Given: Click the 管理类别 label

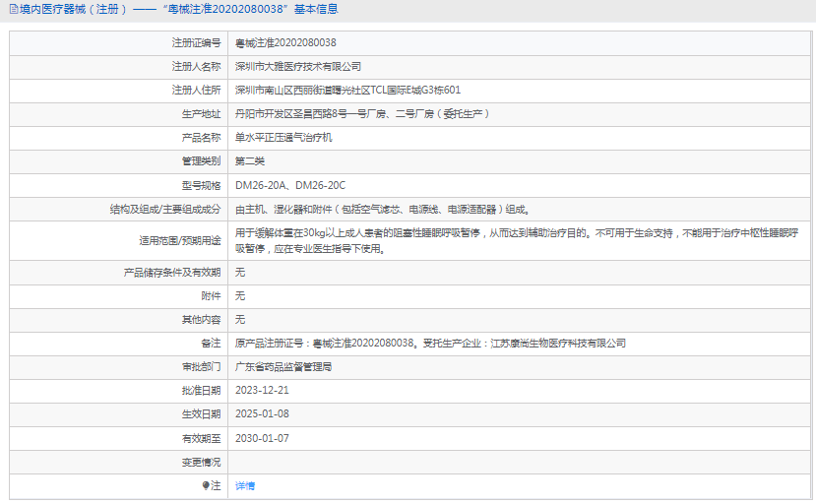Looking at the screenshot, I should coord(202,161).
